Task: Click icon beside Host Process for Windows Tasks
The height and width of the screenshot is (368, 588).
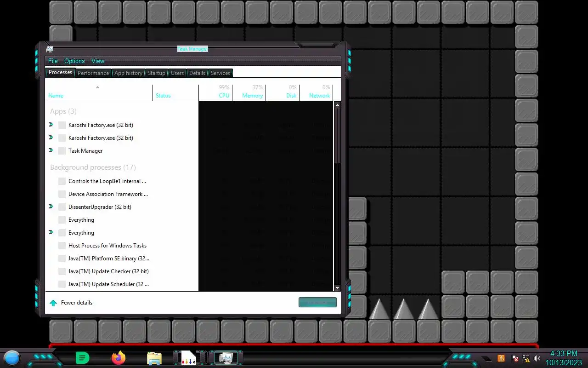Action: [x=62, y=246]
